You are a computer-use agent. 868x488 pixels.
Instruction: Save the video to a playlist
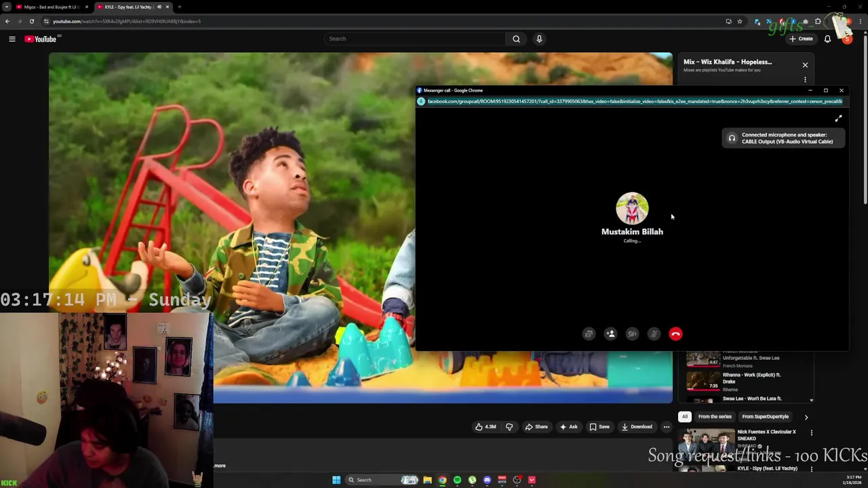599,427
